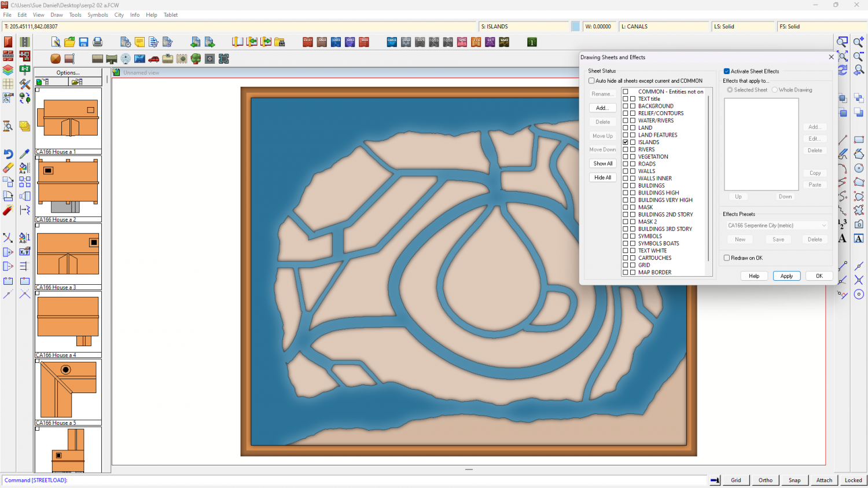Click the New drawing icon
Image resolution: width=868 pixels, height=488 pixels.
56,42
